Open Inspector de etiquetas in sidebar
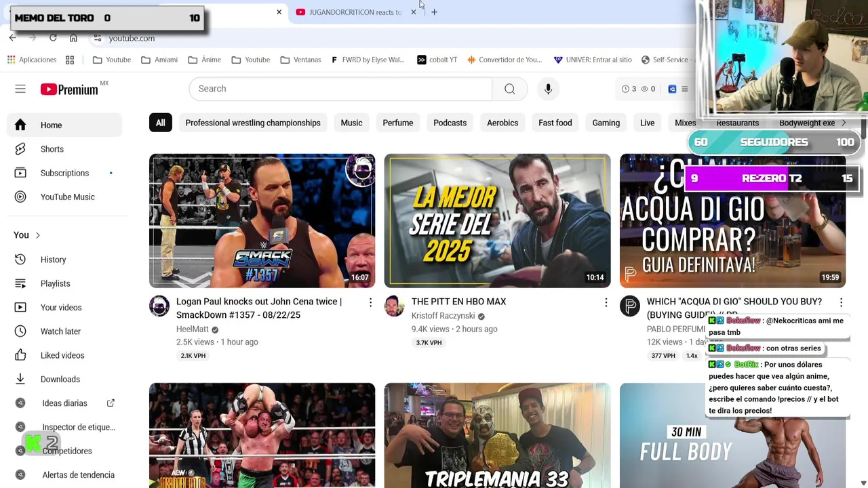 point(64,427)
